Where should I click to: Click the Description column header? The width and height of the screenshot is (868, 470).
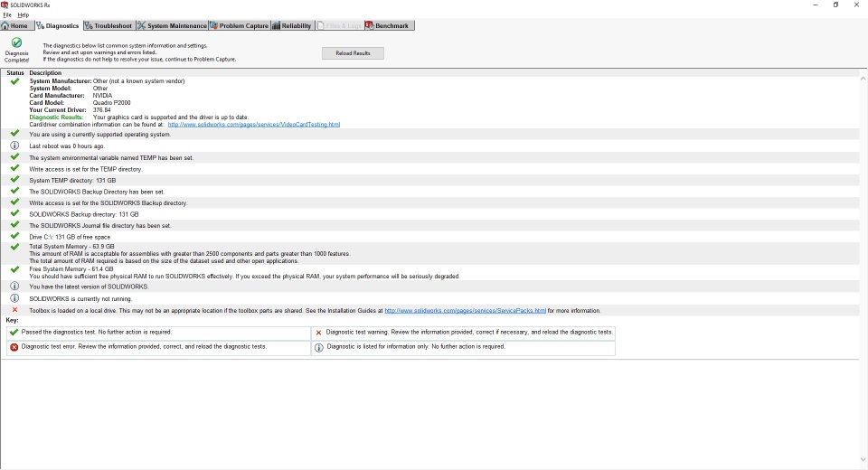45,72
